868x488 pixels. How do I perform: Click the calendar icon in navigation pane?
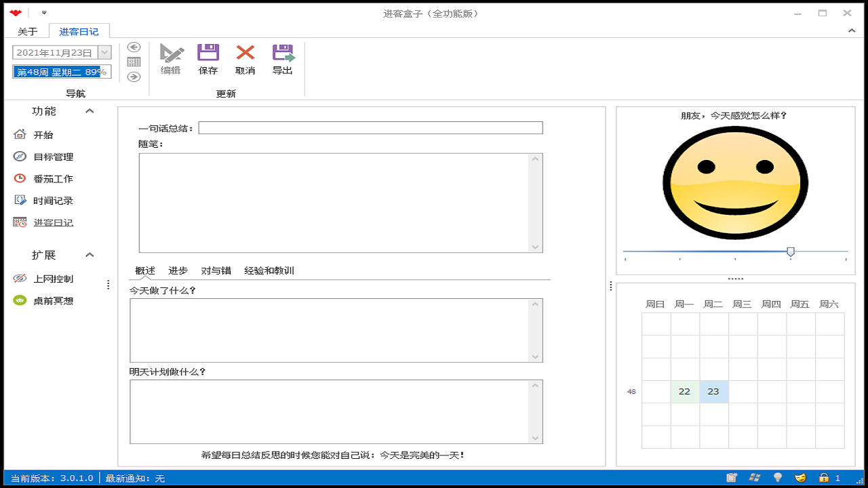pyautogui.click(x=134, y=62)
